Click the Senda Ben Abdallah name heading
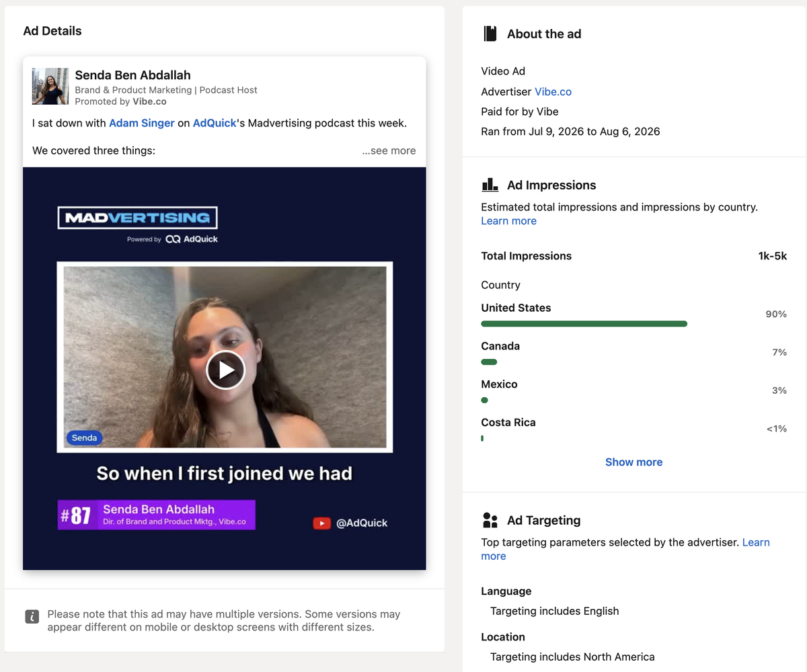This screenshot has width=807, height=672. [132, 75]
